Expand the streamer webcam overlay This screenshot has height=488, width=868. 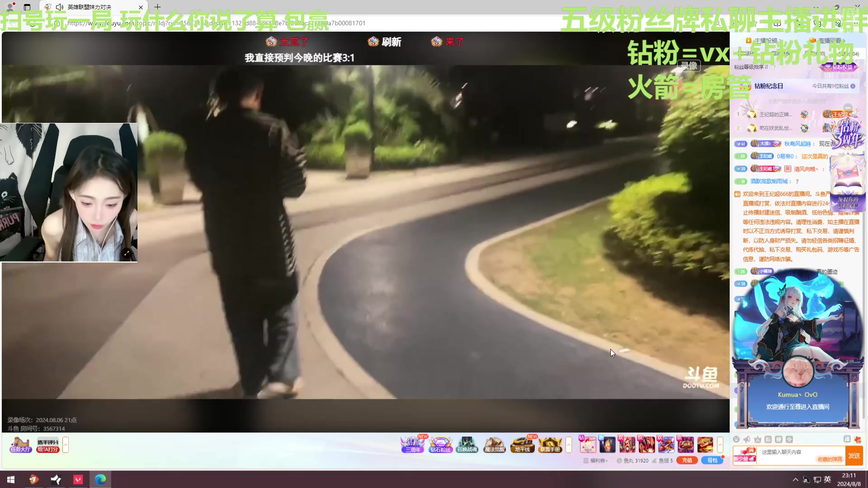point(127,253)
